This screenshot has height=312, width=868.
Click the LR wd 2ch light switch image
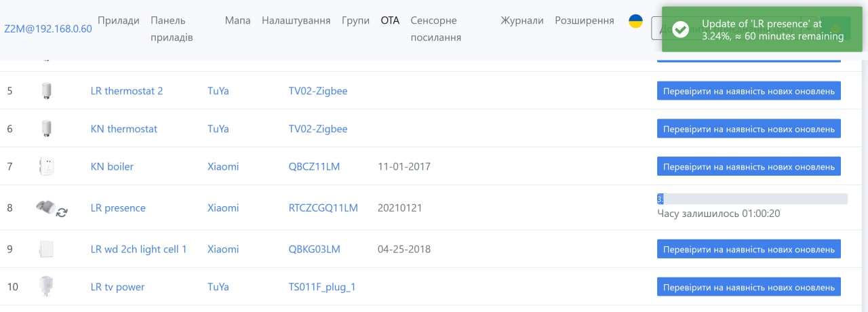46,249
